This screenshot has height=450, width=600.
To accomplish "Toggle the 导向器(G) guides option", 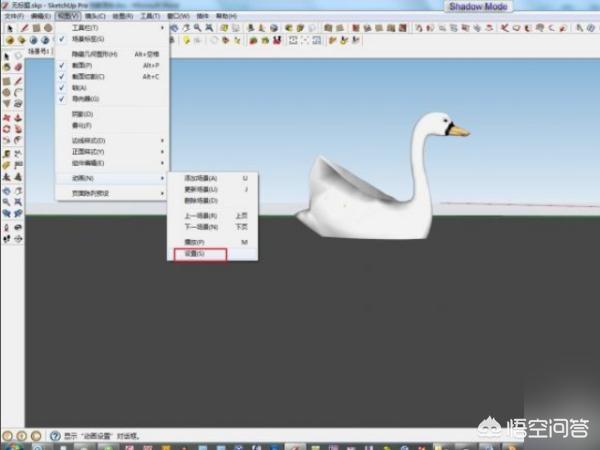I will [x=112, y=99].
